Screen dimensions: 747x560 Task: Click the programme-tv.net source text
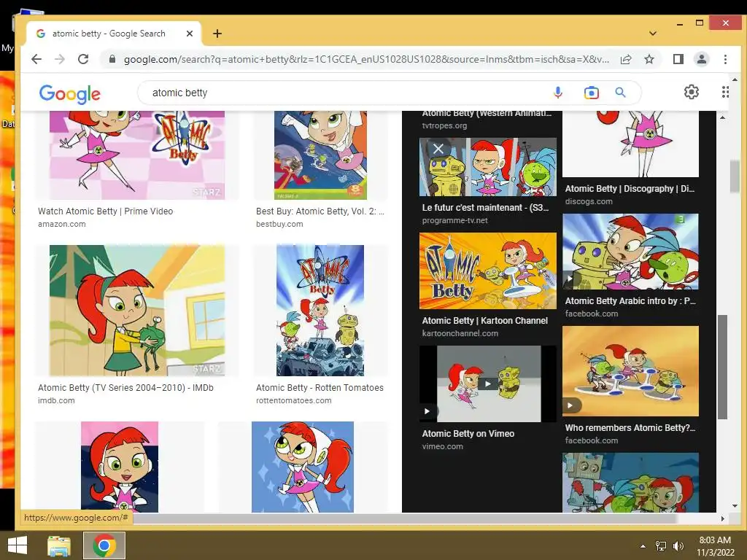[x=455, y=220]
